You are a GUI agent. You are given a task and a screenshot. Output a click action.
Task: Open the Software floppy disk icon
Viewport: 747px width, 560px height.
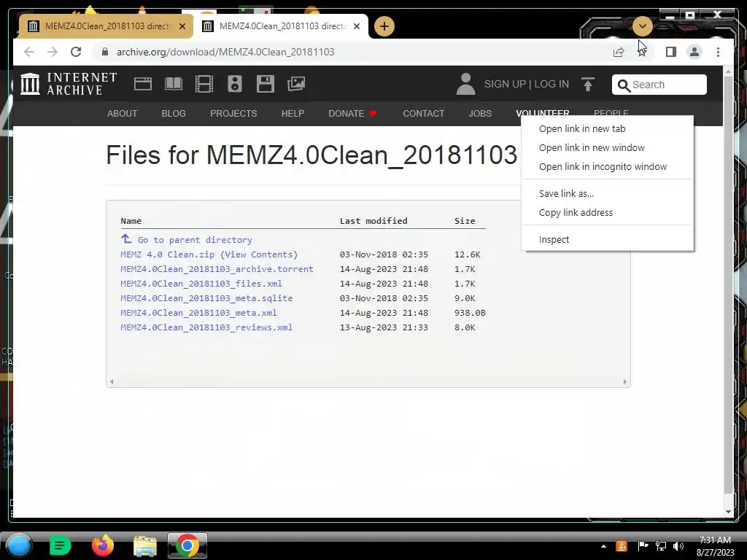click(265, 84)
